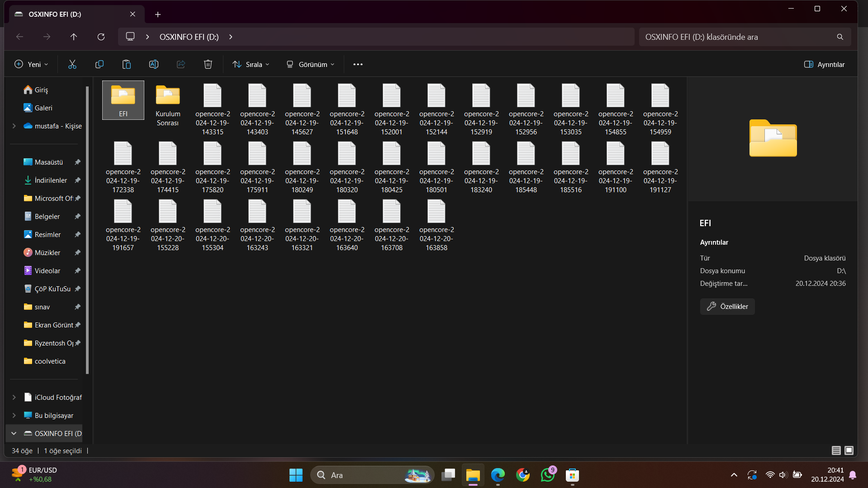Screen dimensions: 868x488
Task: Toggle the Ayrıntılar details pane
Action: pos(824,64)
